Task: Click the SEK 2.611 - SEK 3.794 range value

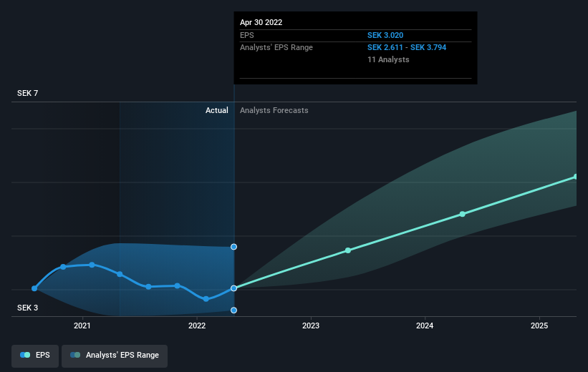Action: pyautogui.click(x=407, y=47)
